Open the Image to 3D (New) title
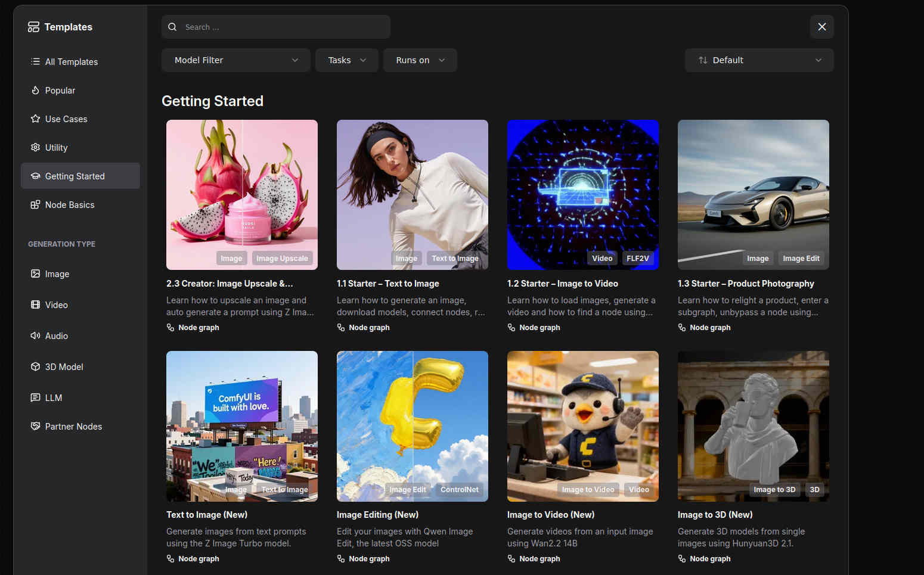Image resolution: width=924 pixels, height=575 pixels. [x=715, y=515]
